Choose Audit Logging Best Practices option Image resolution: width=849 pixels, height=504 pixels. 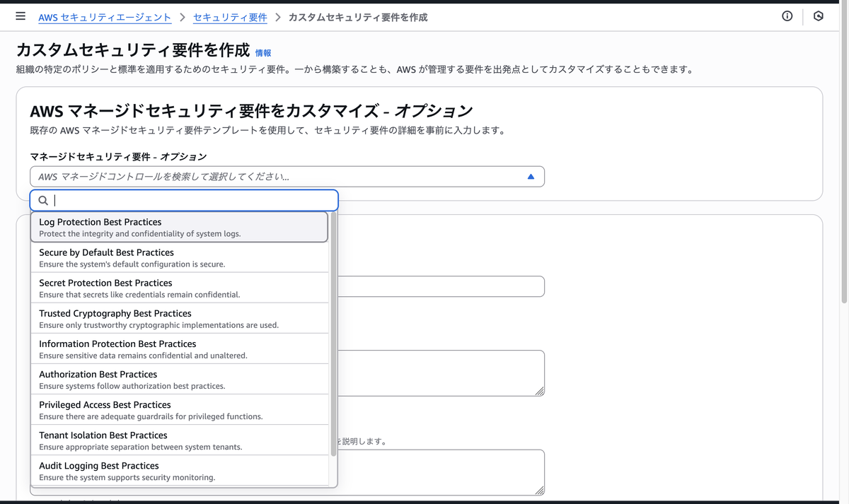point(179,471)
